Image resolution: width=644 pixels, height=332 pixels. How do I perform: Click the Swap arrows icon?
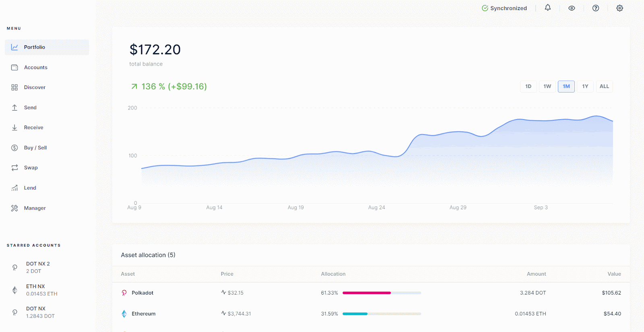pos(14,168)
